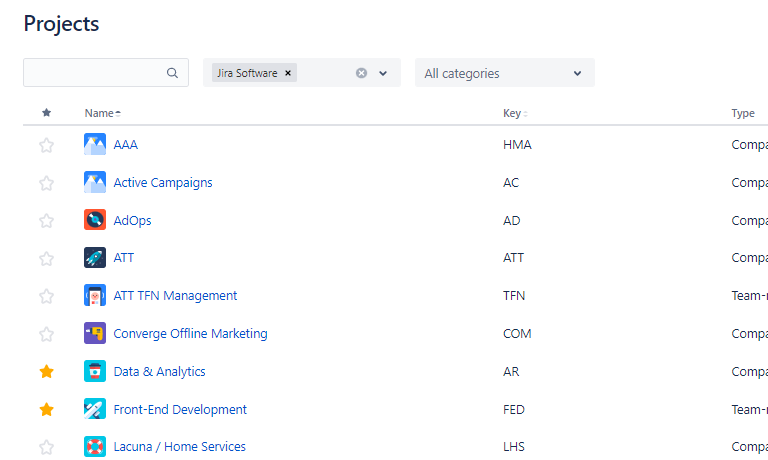Click the search magnifier icon
The image size is (768, 460).
172,73
